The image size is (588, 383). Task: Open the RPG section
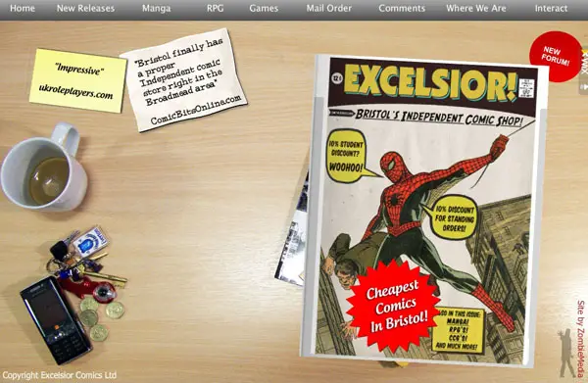(216, 8)
